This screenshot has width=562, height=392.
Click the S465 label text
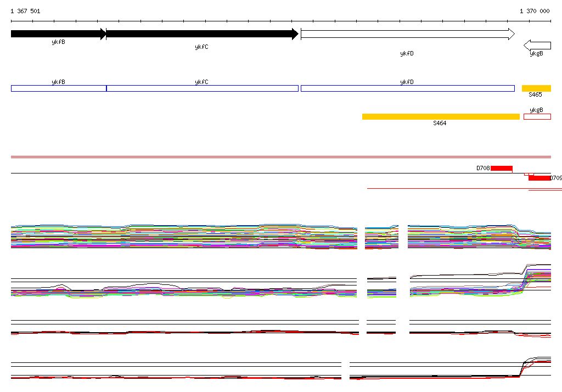pos(535,94)
